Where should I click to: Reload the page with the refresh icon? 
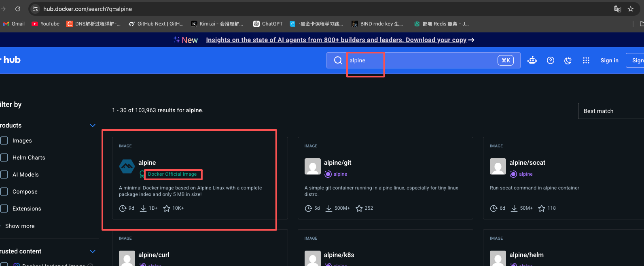coord(18,9)
